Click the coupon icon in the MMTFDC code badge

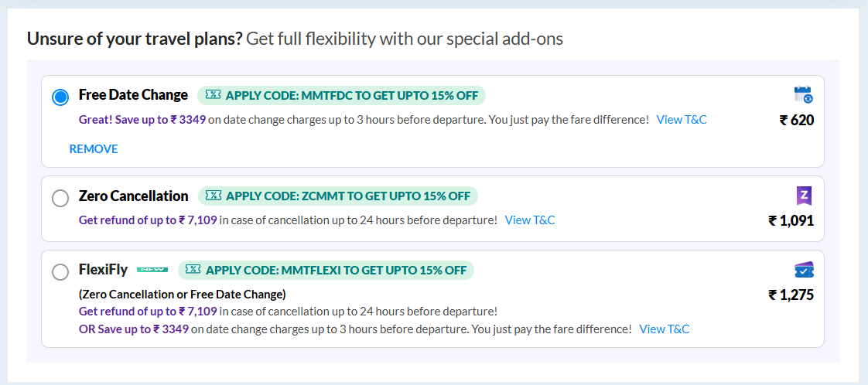tap(214, 95)
